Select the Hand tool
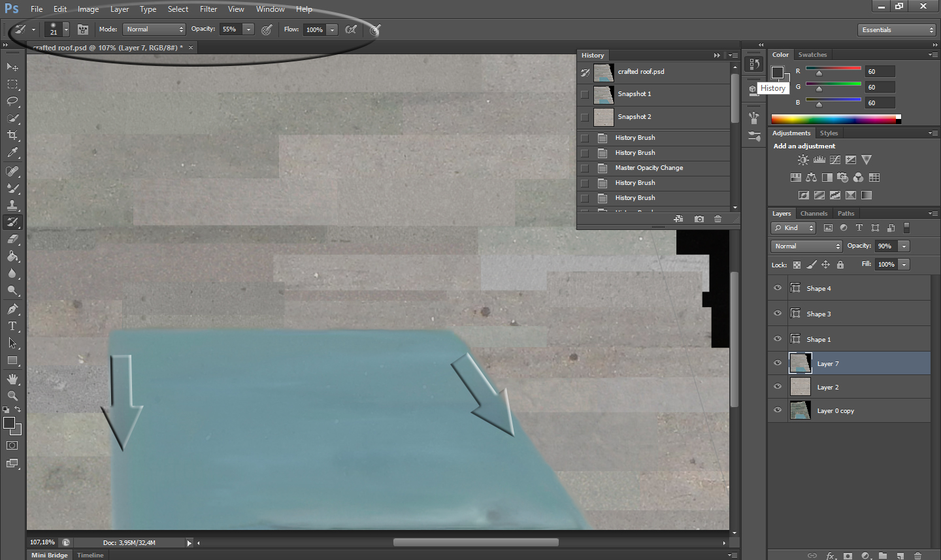This screenshot has height=560, width=941. (12, 379)
